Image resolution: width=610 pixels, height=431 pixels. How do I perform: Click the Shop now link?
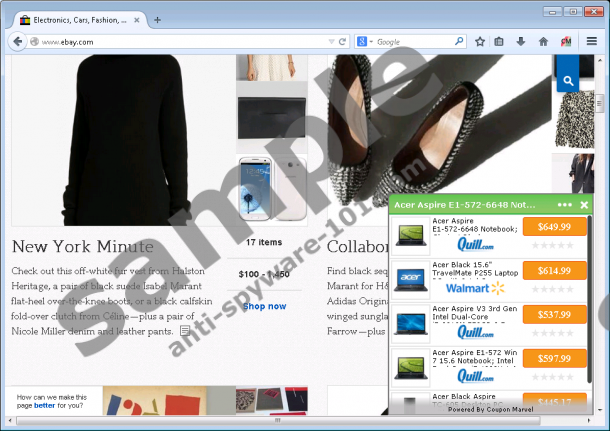tap(264, 306)
